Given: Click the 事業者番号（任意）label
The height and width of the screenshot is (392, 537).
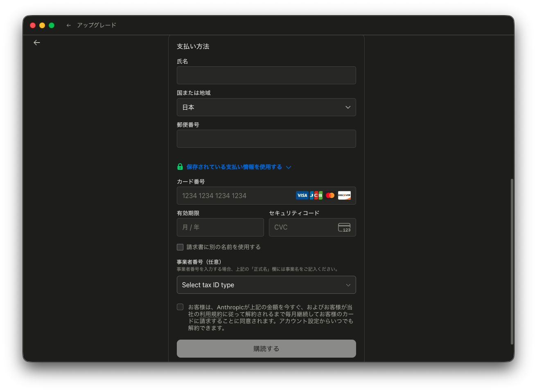Looking at the screenshot, I should 199,262.
